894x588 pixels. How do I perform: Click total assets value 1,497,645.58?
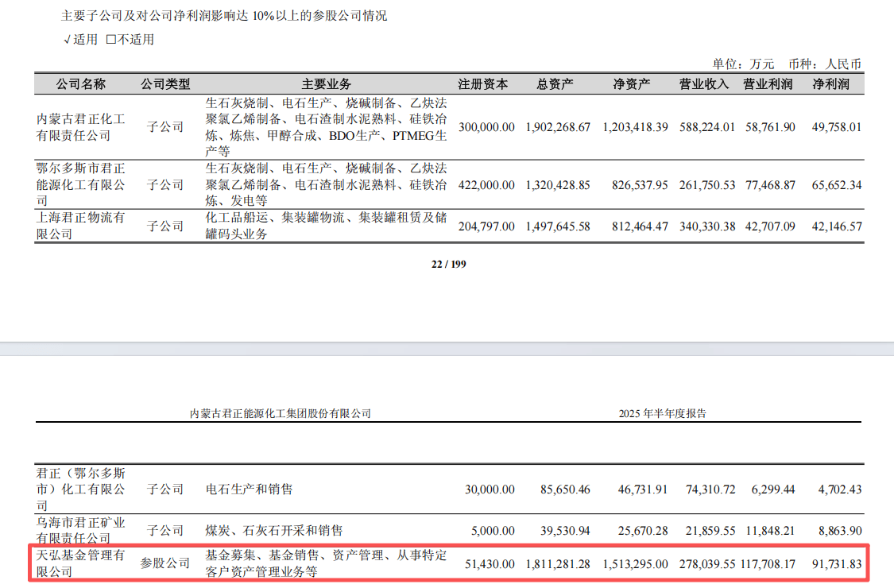(558, 226)
